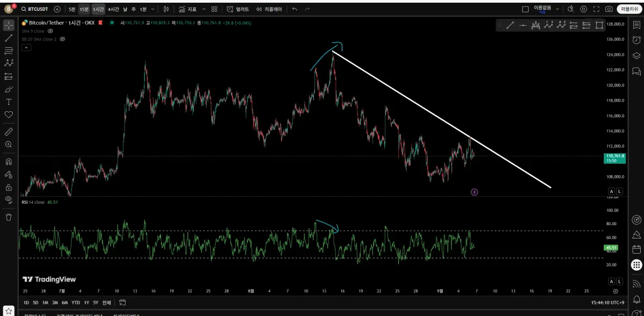The height and width of the screenshot is (316, 644).
Task: Select the trend line tool in left sidebar
Action: pyautogui.click(x=9, y=38)
